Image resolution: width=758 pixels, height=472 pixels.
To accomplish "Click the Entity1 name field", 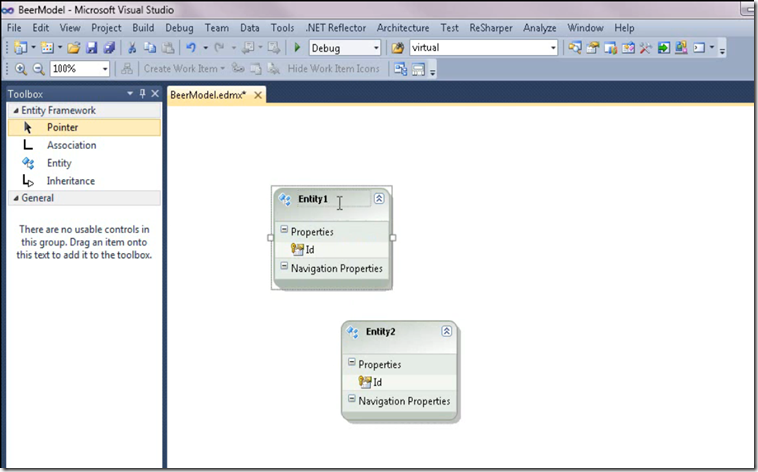I will coord(333,199).
